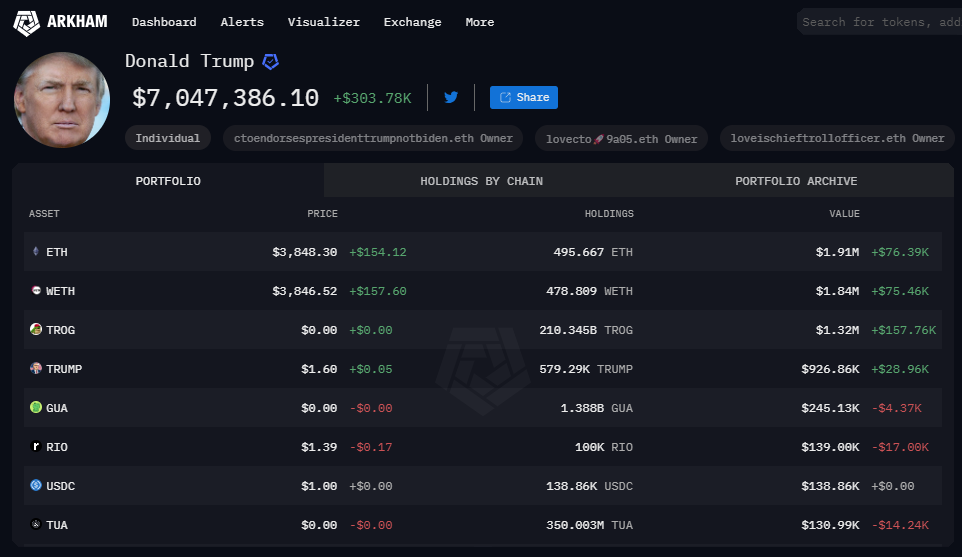This screenshot has height=557, width=962.
Task: Open the Dashboard menu
Action: (x=164, y=22)
